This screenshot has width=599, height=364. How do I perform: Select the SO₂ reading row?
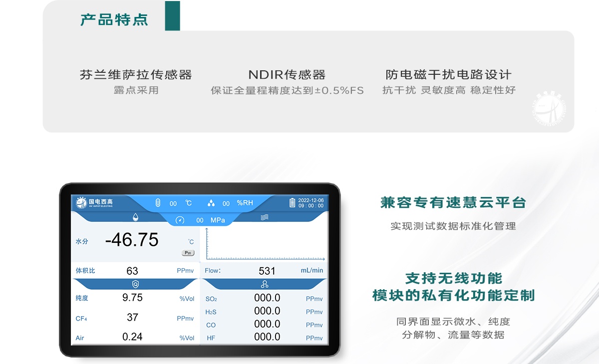264,298
